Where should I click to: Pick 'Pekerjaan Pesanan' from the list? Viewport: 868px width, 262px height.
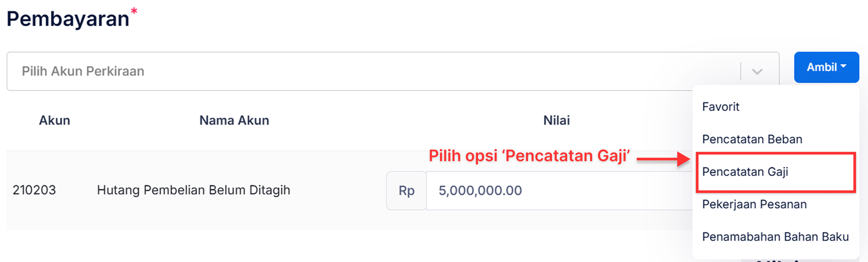[x=755, y=204]
